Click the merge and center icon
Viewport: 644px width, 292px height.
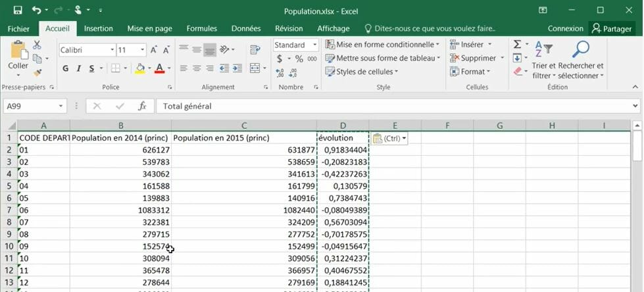click(x=255, y=68)
